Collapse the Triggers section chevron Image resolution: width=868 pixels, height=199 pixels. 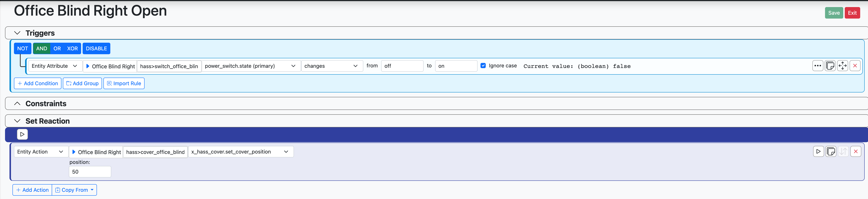point(17,33)
